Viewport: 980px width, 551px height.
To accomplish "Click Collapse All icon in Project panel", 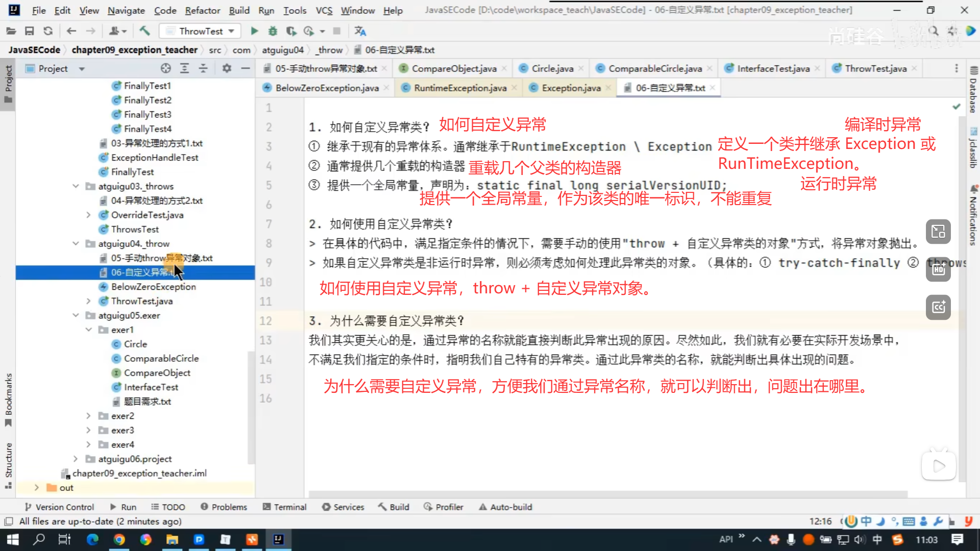I will point(203,68).
